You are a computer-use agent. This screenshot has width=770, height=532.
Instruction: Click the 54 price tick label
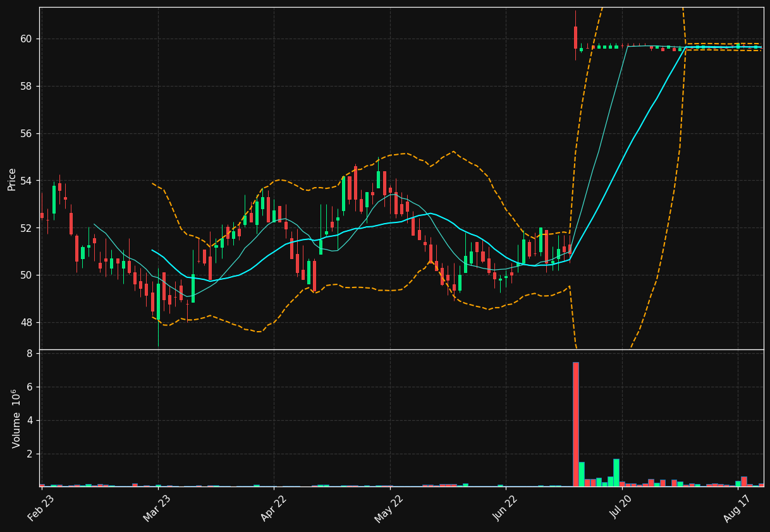pyautogui.click(x=27, y=181)
